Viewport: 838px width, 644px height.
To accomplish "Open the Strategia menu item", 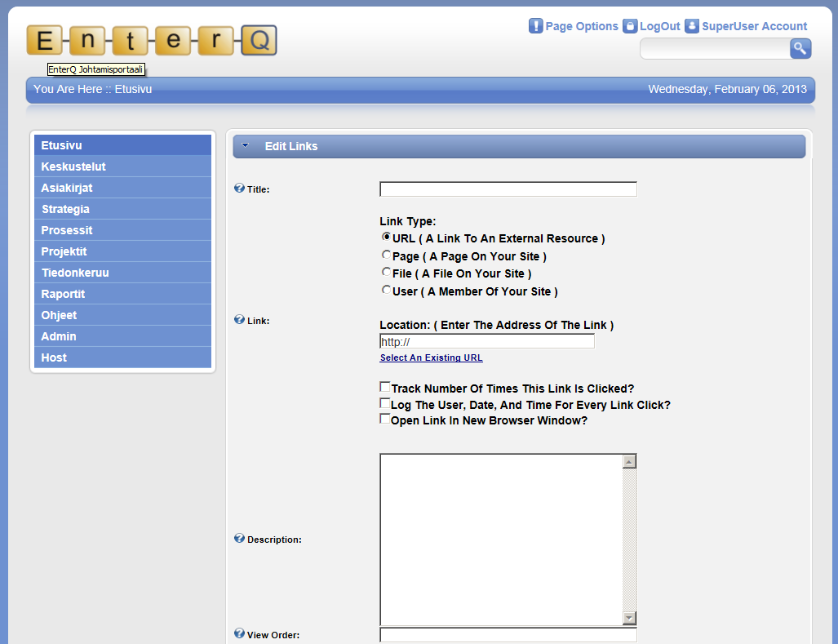I will point(123,209).
